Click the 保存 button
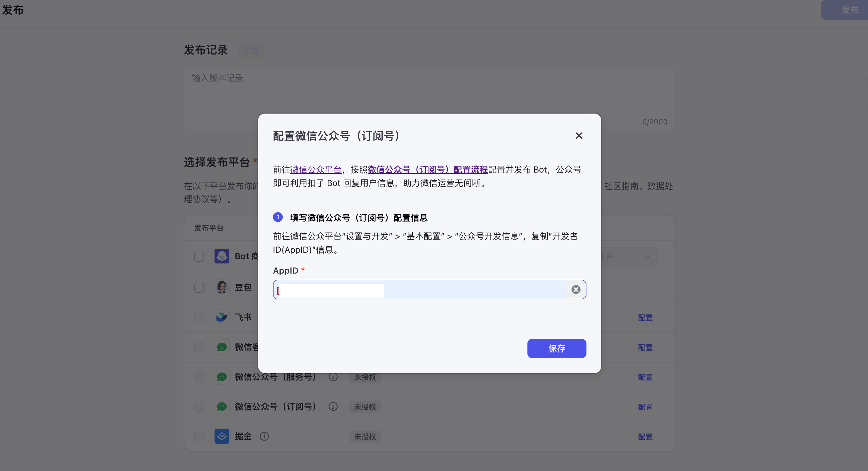868x471 pixels. click(556, 348)
